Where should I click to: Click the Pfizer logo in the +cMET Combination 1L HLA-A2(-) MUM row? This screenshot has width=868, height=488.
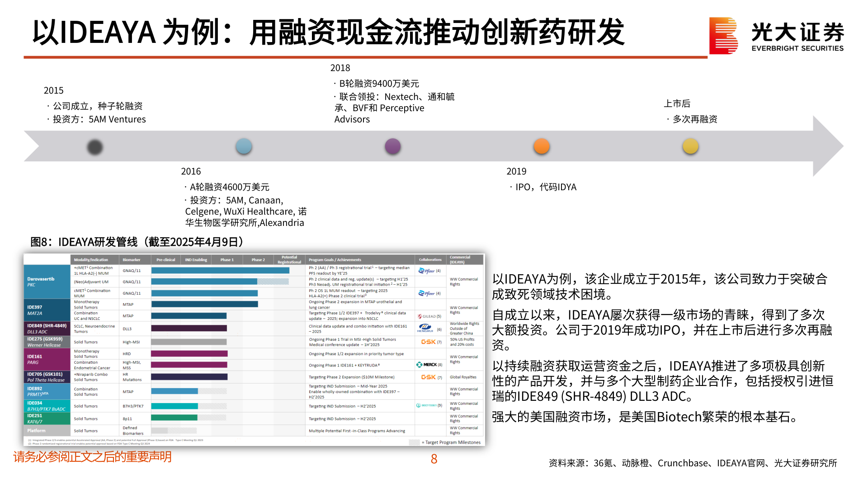click(426, 271)
